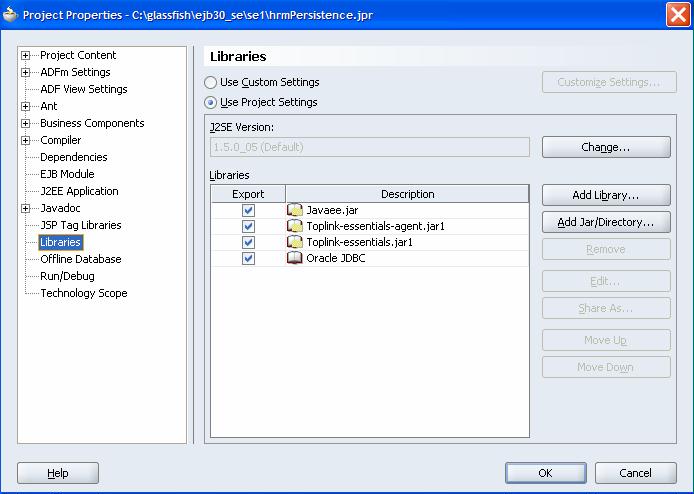The height and width of the screenshot is (494, 694).
Task: Click Add Library... button
Action: [x=606, y=195]
